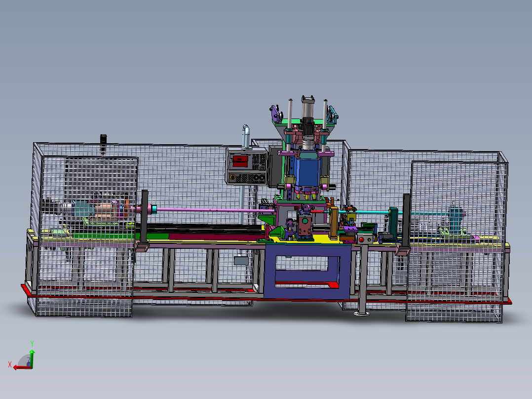Image resolution: width=532 pixels, height=399 pixels.
Task: Select the red push button on pedestal stand
Action: [361, 239]
